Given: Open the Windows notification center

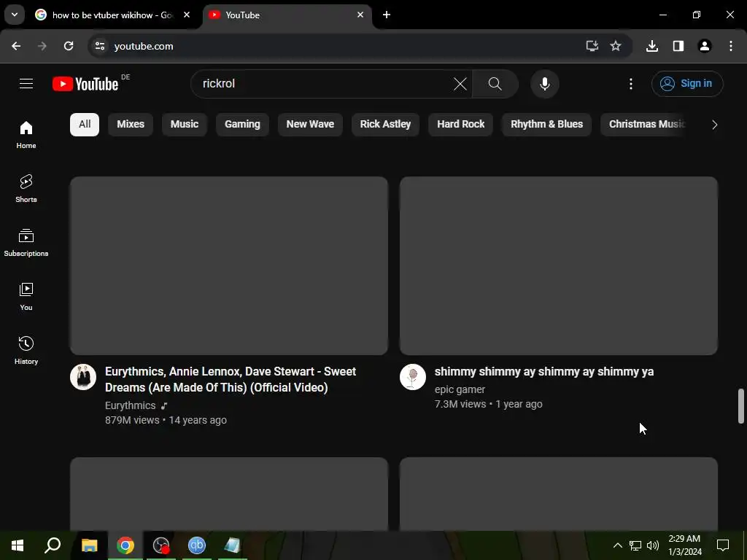Looking at the screenshot, I should tap(723, 545).
